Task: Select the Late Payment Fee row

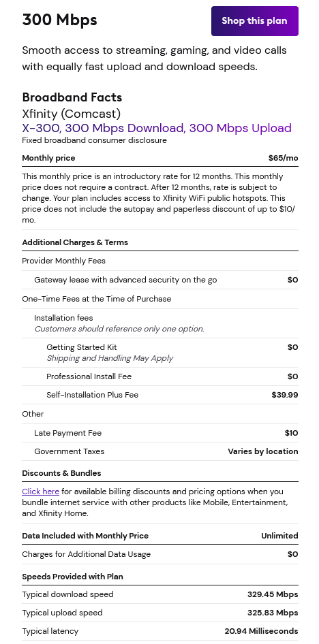Action: coord(166,433)
